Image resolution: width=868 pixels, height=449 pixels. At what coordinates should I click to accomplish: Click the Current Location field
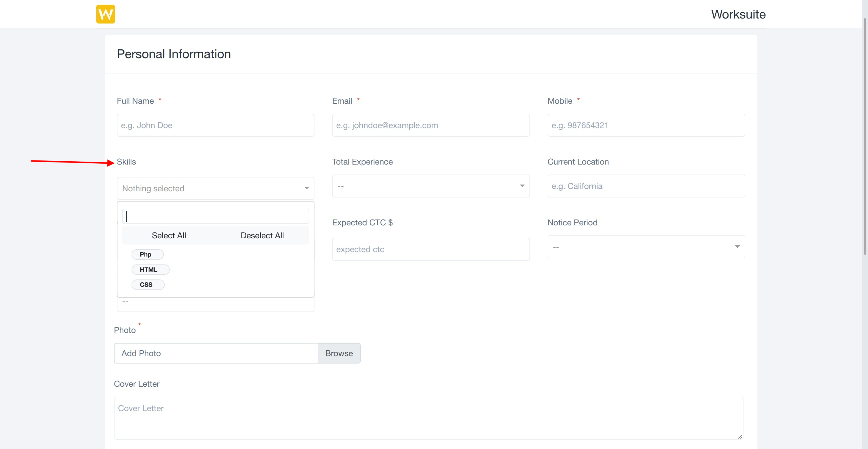(x=646, y=186)
